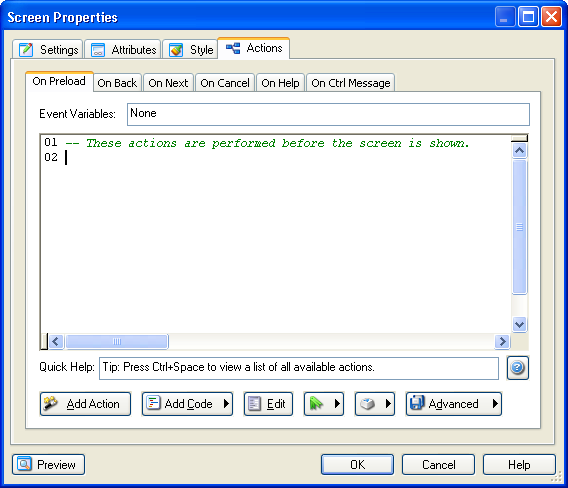Switch to the Attributes tab
The height and width of the screenshot is (488, 568).
coord(123,49)
